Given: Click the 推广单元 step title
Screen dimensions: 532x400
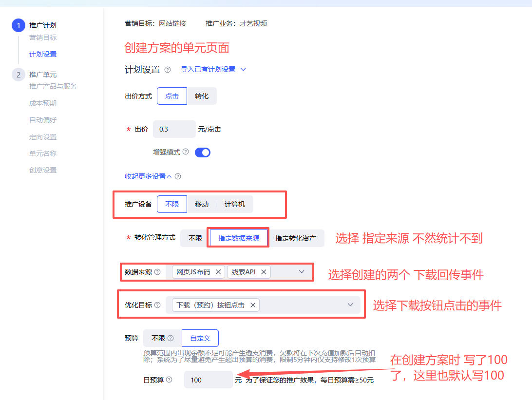Looking at the screenshot, I should 43,75.
